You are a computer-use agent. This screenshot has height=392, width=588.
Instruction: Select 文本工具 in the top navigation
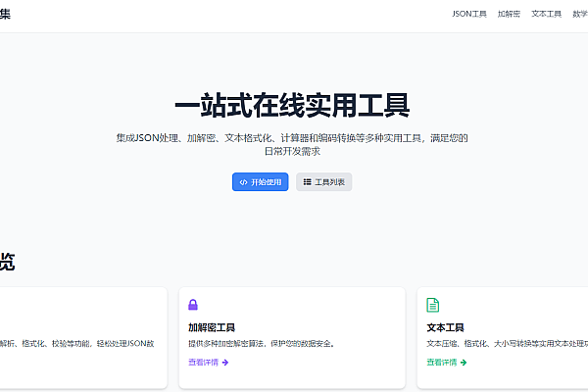coord(546,15)
